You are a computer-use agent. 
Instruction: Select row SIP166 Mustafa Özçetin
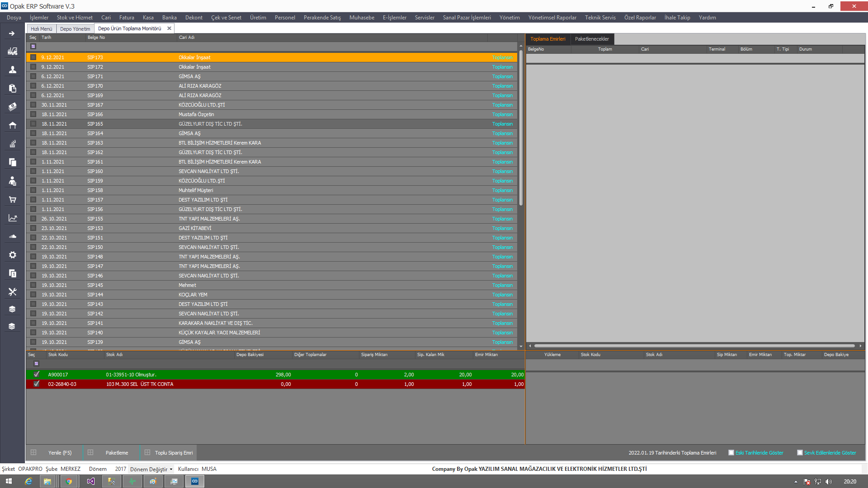tap(272, 114)
